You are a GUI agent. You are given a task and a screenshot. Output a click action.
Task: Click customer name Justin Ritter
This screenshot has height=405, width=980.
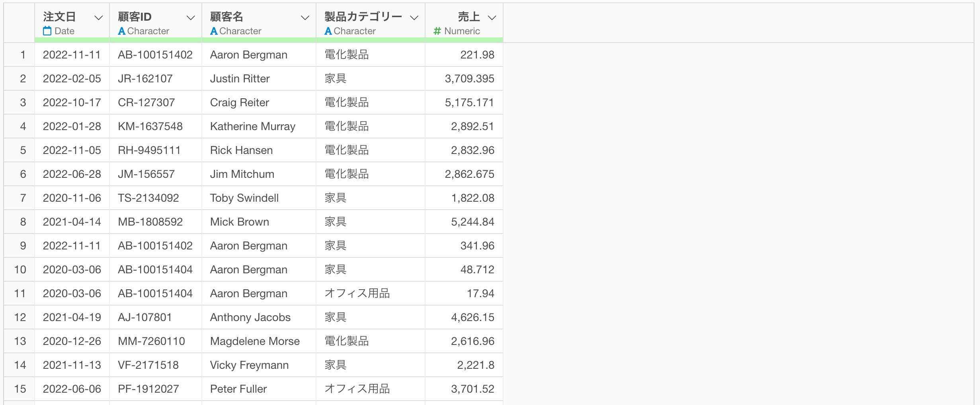[x=240, y=79]
